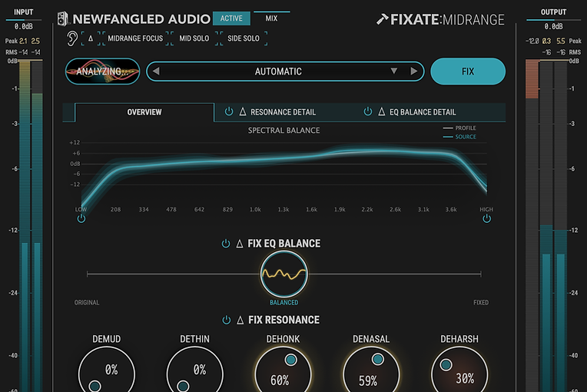
Task: Click the Fixed label of EQ slider
Action: (x=481, y=303)
